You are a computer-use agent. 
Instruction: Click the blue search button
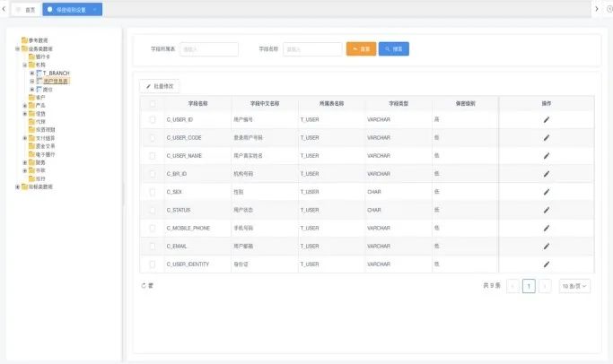tap(393, 48)
